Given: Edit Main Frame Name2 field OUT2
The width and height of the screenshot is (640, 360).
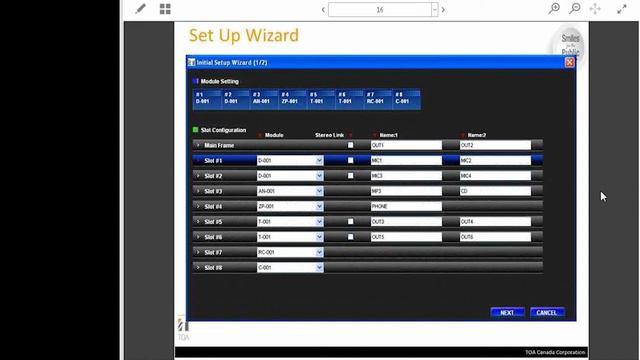Looking at the screenshot, I should click(495, 145).
